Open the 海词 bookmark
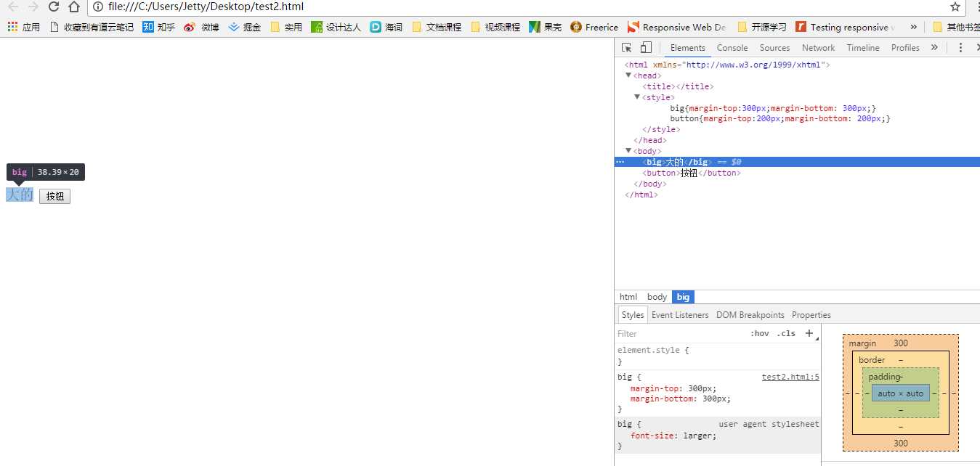Screen dimensions: 980x466 click(386, 27)
